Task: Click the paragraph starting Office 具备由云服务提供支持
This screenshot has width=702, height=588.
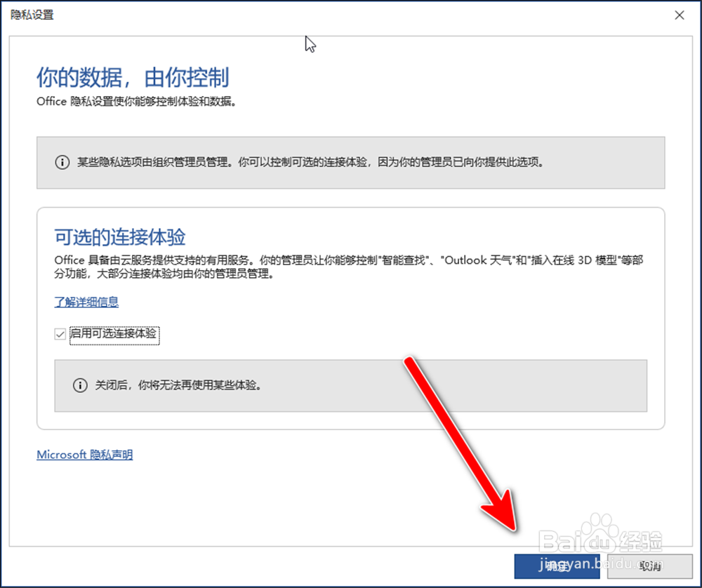Action: click(x=349, y=267)
